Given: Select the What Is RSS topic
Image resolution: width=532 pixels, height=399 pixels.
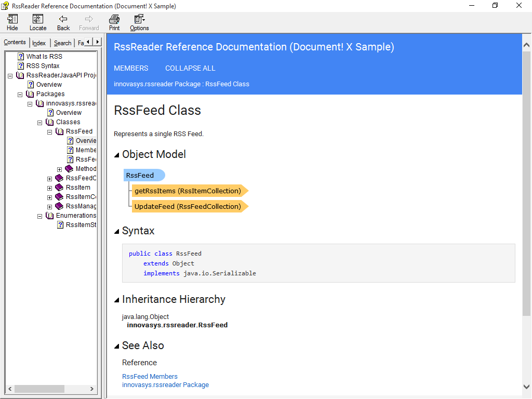Looking at the screenshot, I should pyautogui.click(x=44, y=56).
